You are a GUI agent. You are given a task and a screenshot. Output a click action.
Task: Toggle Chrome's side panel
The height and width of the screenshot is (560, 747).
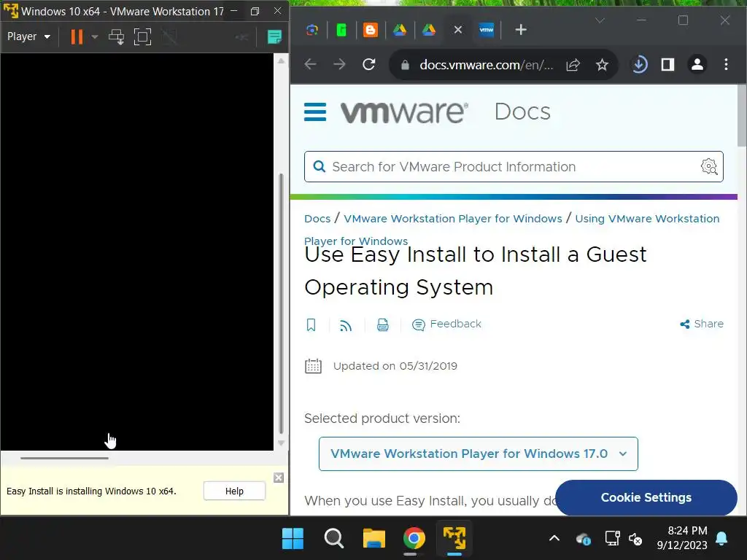click(x=668, y=64)
